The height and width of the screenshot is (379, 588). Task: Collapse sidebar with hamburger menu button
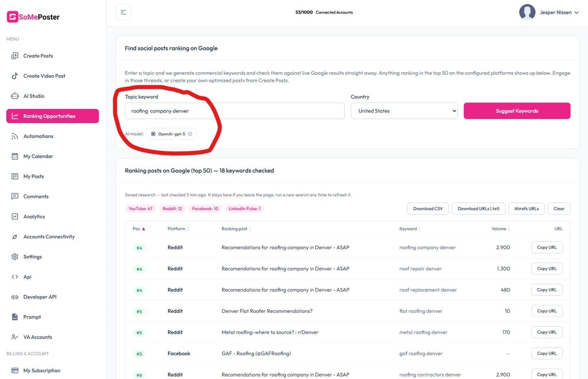pyautogui.click(x=123, y=12)
